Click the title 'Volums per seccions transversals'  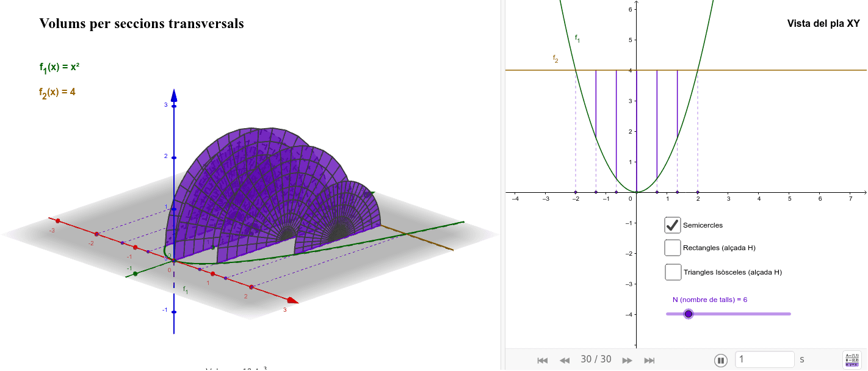tap(142, 23)
